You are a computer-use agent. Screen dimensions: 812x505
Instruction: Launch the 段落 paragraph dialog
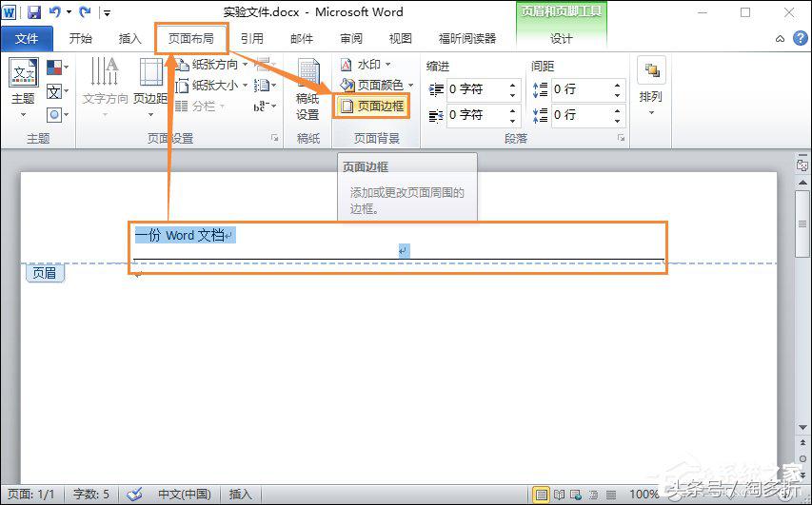(621, 138)
